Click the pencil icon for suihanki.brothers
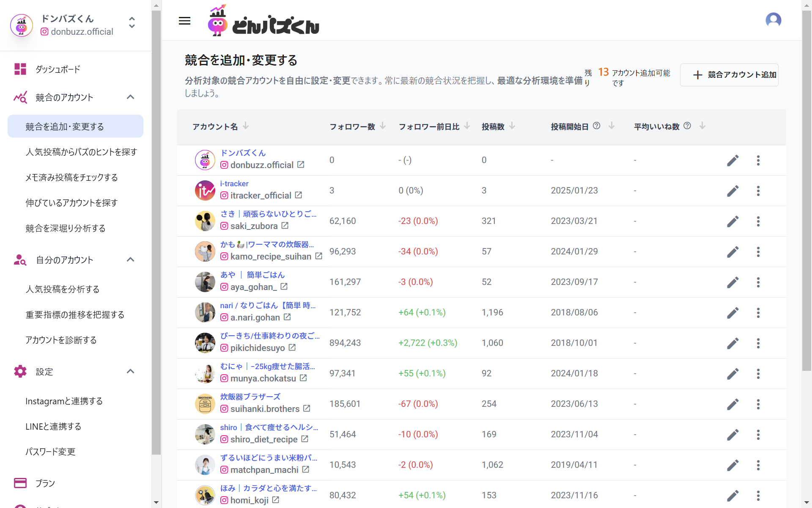This screenshot has width=812, height=508. pos(732,404)
